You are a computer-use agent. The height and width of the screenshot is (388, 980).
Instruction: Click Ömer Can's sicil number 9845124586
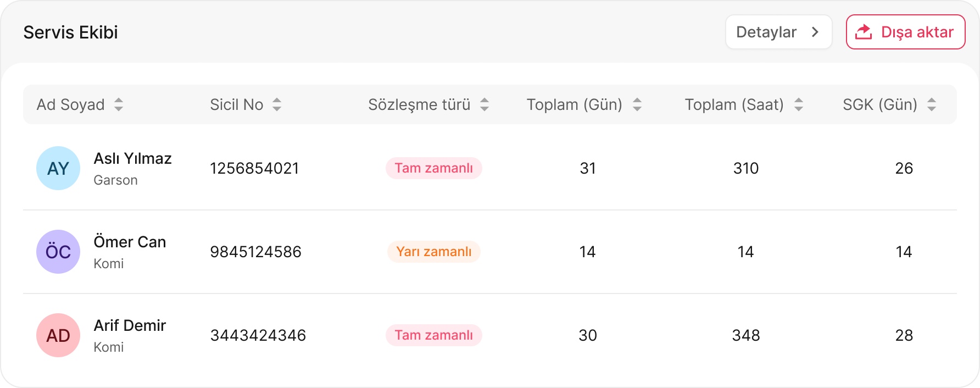[256, 252]
